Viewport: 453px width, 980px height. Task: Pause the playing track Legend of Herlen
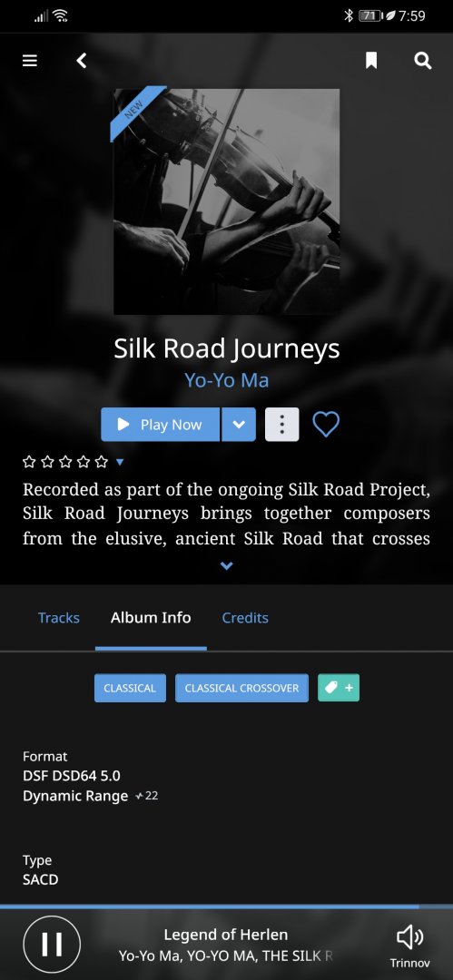coord(52,945)
